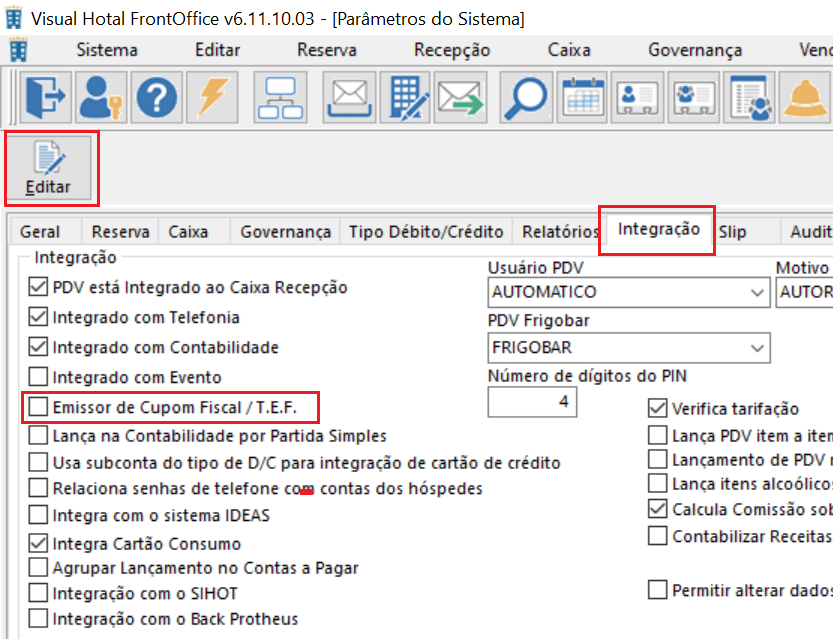Screen dimensions: 833x639
Task: Check the Lançamento de PDV checkbox
Action: pyautogui.click(x=658, y=459)
